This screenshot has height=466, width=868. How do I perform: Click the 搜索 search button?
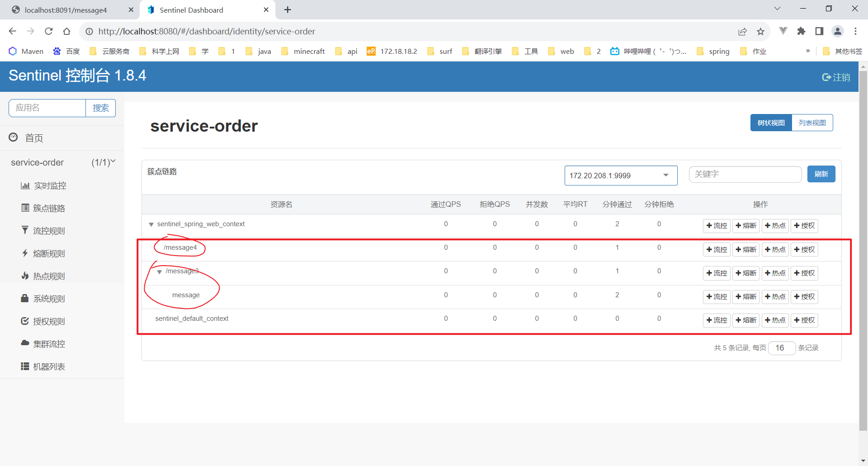coord(101,108)
